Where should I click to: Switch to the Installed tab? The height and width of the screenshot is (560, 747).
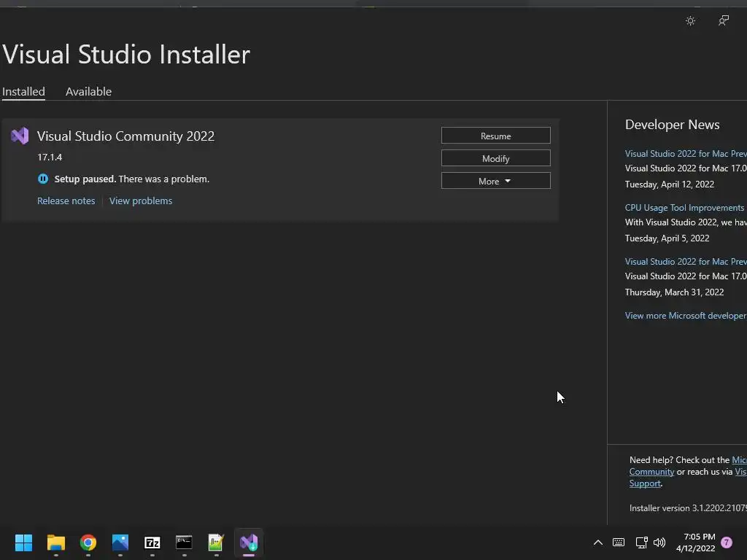tap(23, 91)
